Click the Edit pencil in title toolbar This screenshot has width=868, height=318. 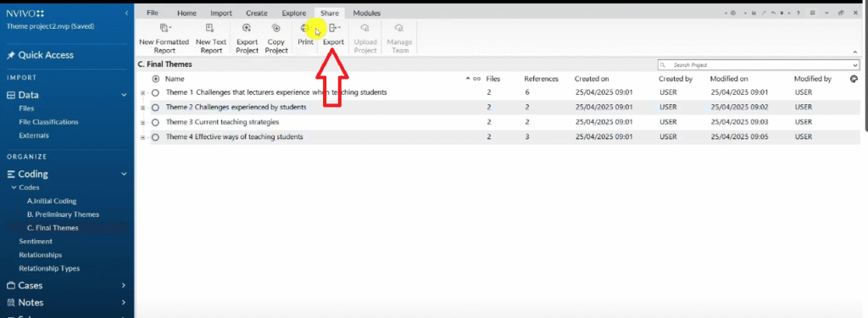point(764,13)
